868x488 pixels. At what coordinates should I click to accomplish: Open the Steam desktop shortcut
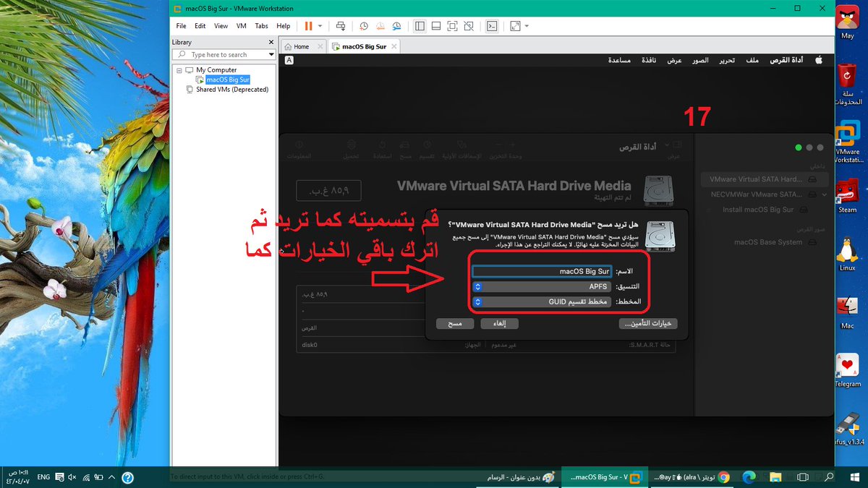coord(847,195)
